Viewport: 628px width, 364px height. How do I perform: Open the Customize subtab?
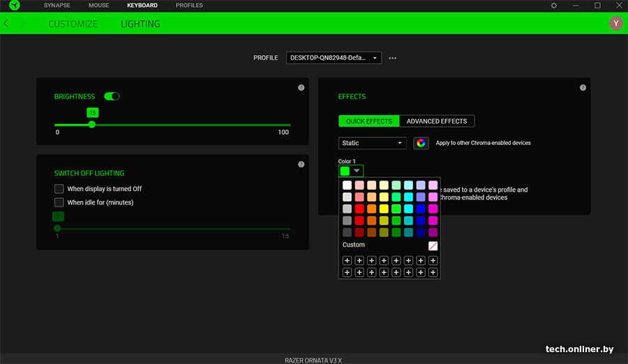tap(73, 24)
